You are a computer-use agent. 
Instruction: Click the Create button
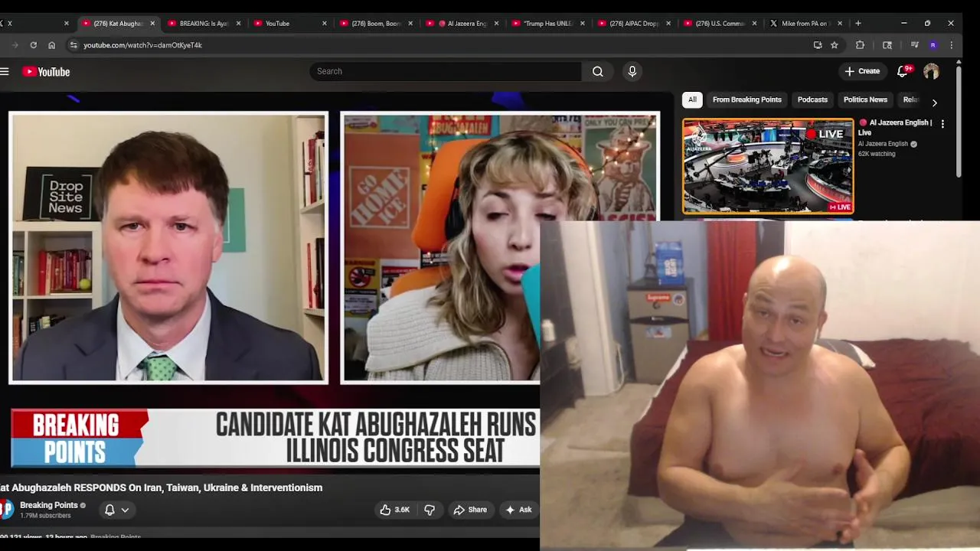861,71
